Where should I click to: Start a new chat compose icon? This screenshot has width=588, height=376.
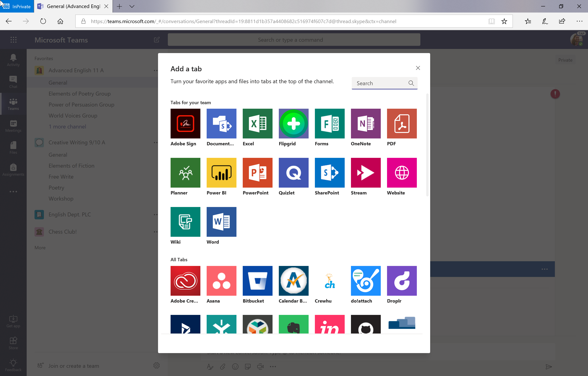click(x=157, y=40)
